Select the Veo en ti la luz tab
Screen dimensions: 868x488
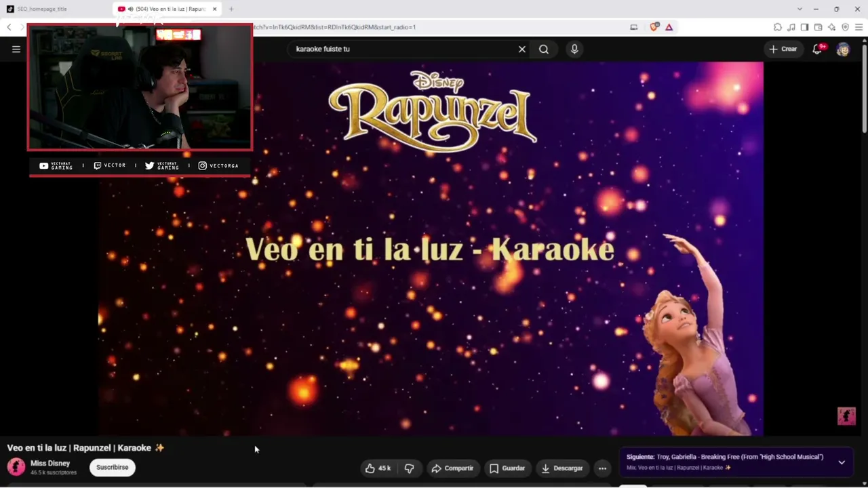click(x=167, y=9)
